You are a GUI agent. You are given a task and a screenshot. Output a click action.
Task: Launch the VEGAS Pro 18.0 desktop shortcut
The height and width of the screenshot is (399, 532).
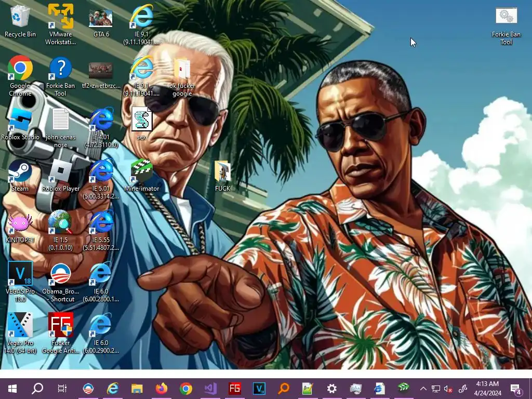coord(20,282)
